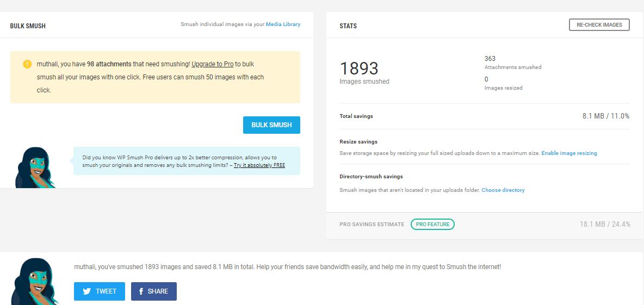Click the PRO FEATURE badge

coord(432,224)
